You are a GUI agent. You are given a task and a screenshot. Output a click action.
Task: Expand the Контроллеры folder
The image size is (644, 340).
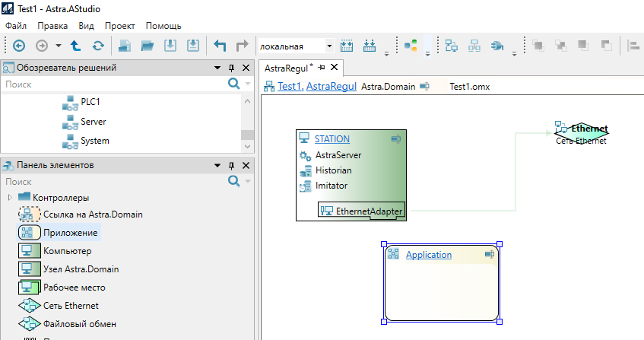coord(10,198)
